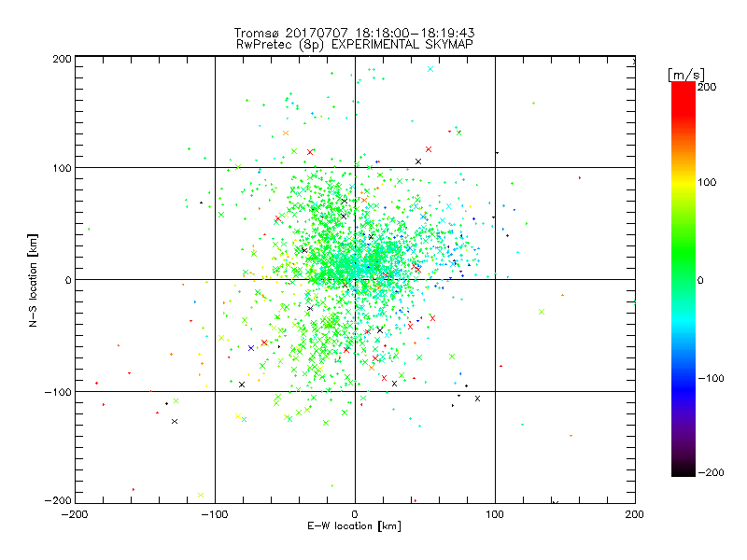Click the "0" tick label on E-W axis
747x560 pixels.
(x=355, y=514)
